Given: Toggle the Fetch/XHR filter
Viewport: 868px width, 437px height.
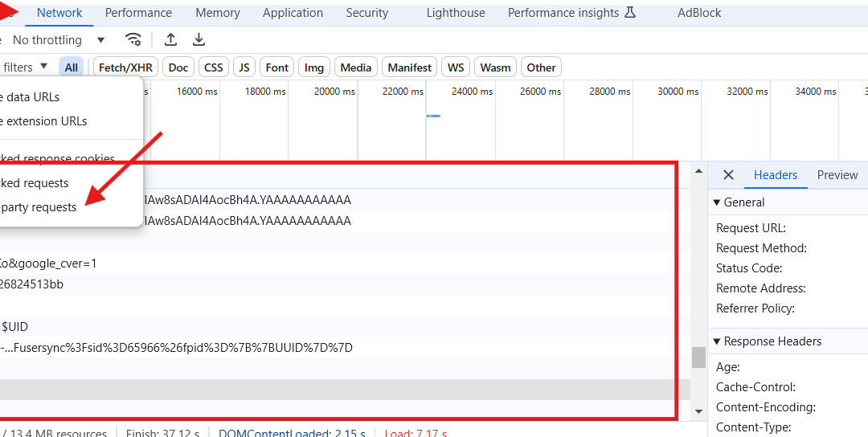Looking at the screenshot, I should pyautogui.click(x=124, y=67).
